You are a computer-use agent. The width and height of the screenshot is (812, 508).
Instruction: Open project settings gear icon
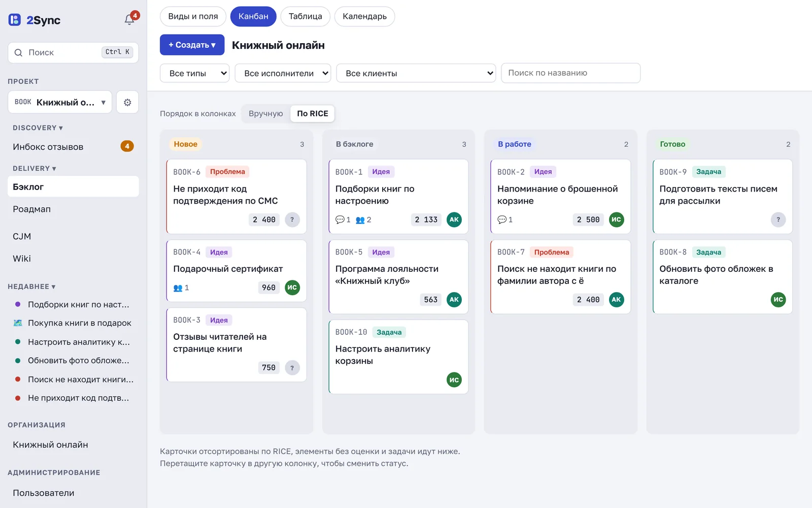(127, 102)
